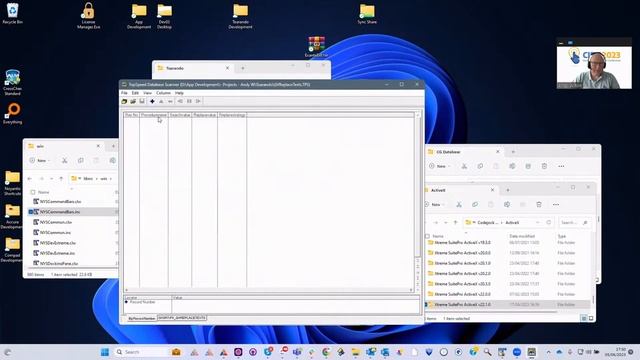Go up one folder in the win window
The width and height of the screenshot is (640, 360).
click(x=61, y=179)
